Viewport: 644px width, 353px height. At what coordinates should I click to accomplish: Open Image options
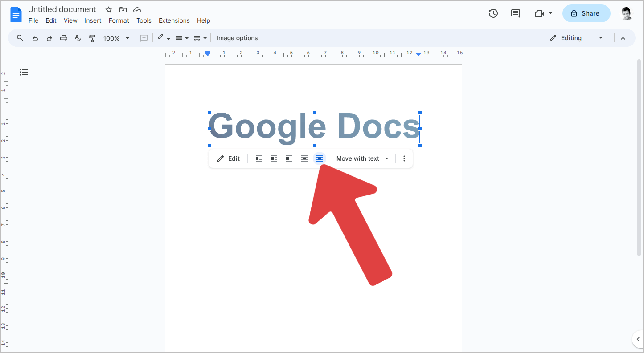[x=237, y=38]
